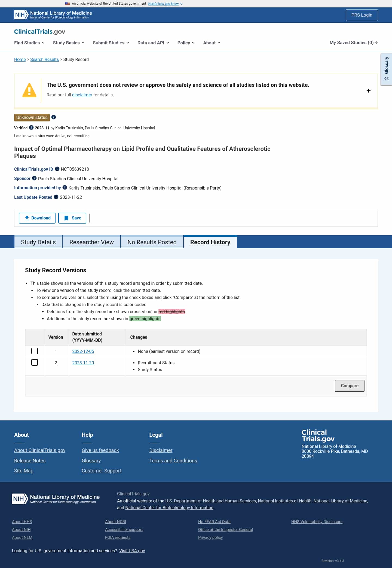The width and height of the screenshot is (392, 568).
Task: Switch to the Study Details tab
Action: (38, 242)
